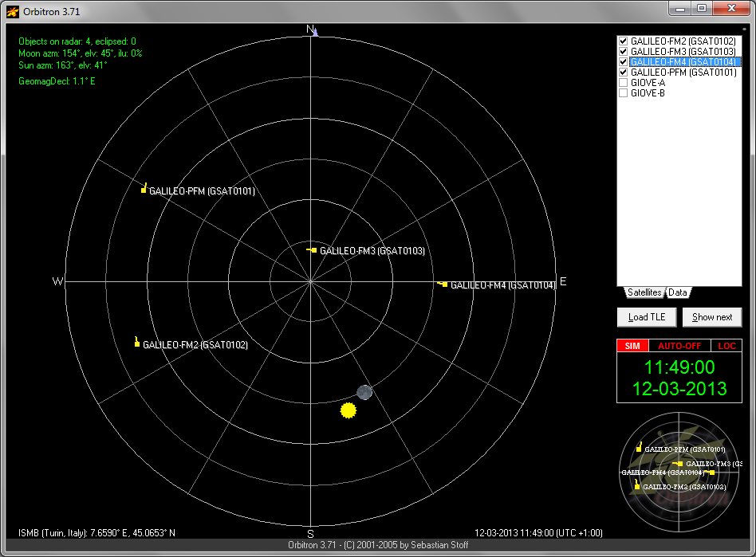This screenshot has height=557, width=756.
Task: Enable the GIOVE-A satellite checkbox
Action: (x=624, y=82)
